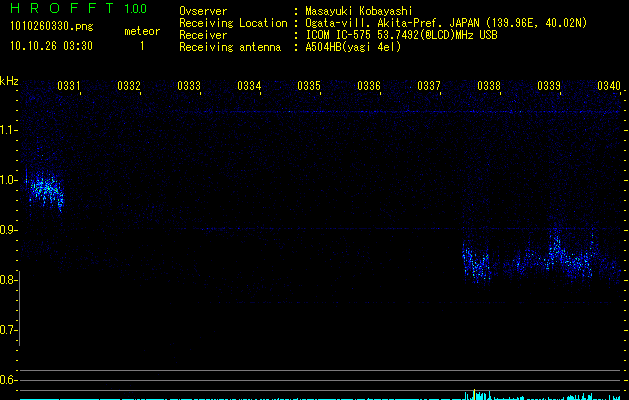Click the 0340 time marker
Viewport: 629px width, 400px height.
coord(609,86)
